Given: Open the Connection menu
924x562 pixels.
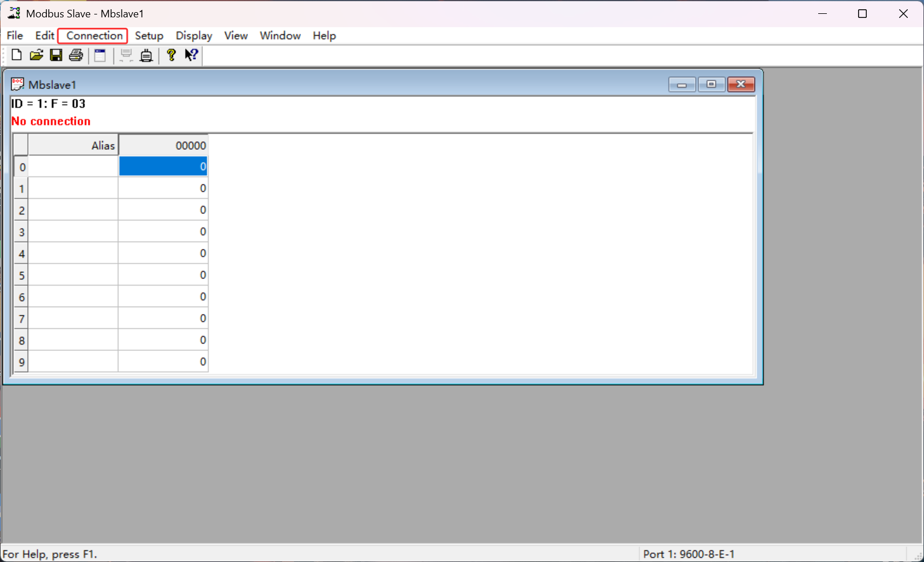Looking at the screenshot, I should coord(94,36).
